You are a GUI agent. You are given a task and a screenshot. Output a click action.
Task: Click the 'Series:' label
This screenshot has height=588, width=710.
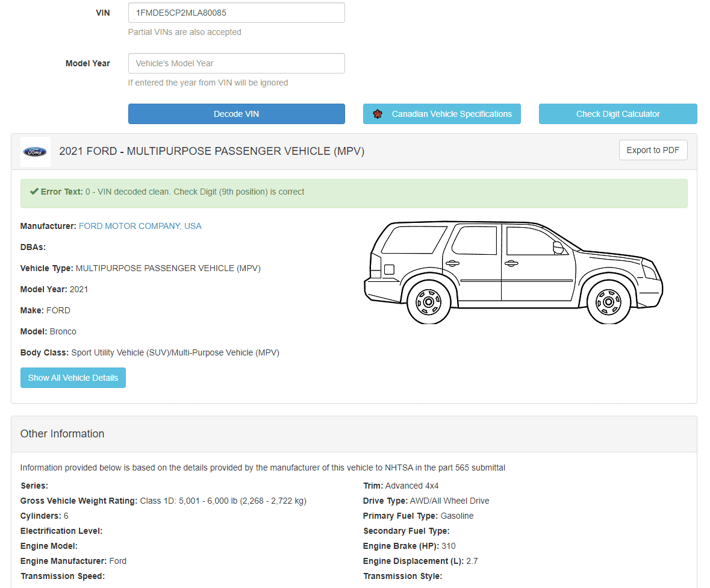pyautogui.click(x=34, y=486)
